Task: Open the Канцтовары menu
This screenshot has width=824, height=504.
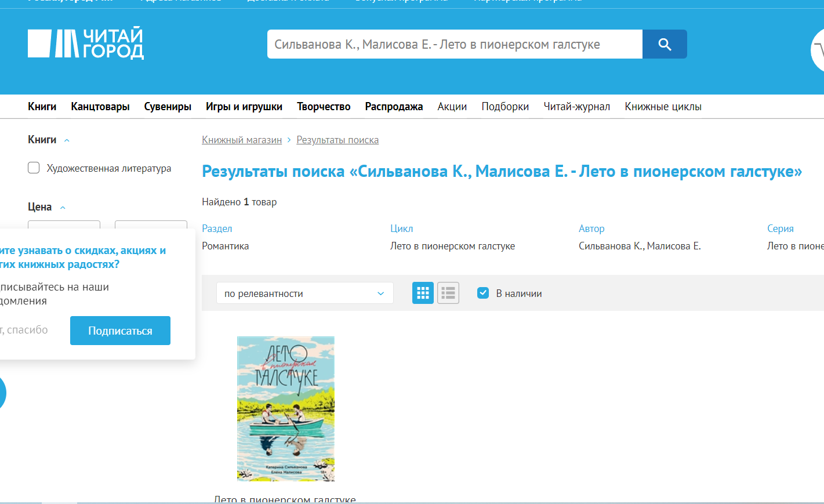Action: [100, 107]
